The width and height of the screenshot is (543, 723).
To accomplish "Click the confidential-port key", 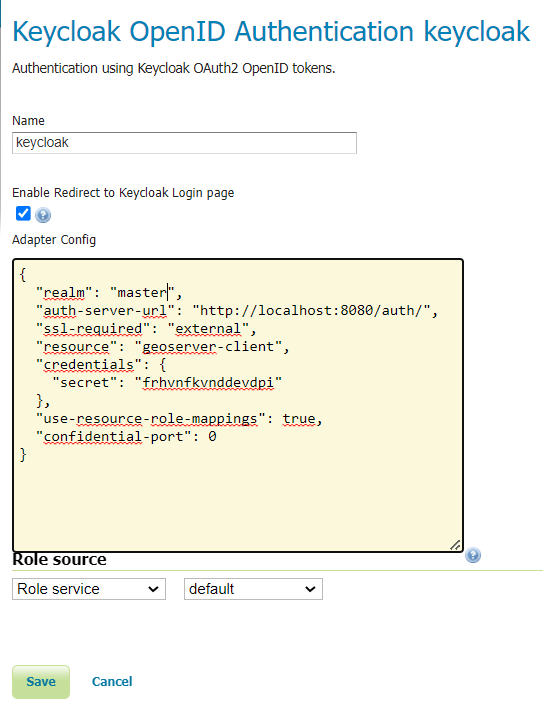I will [113, 437].
